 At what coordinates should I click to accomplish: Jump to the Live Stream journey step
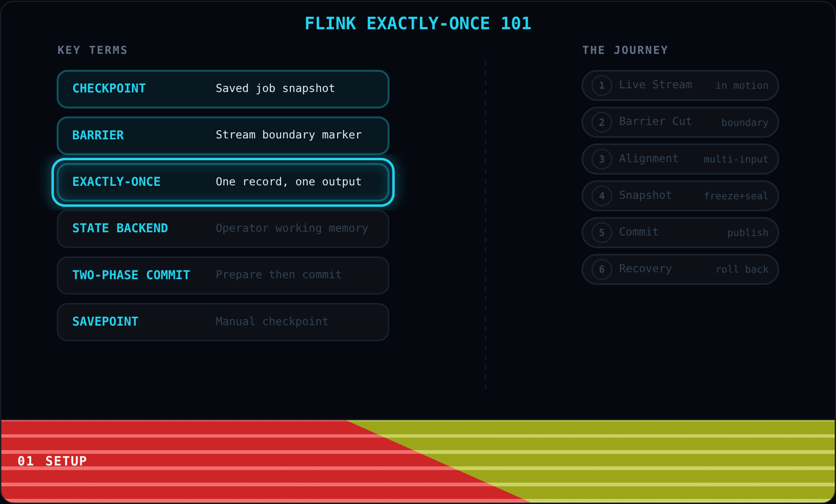click(680, 85)
